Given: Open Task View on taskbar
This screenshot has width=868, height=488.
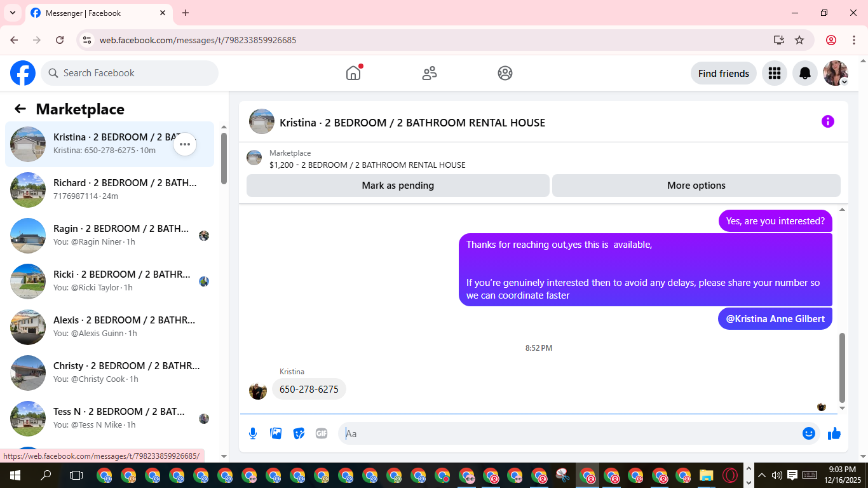Looking at the screenshot, I should 76,475.
